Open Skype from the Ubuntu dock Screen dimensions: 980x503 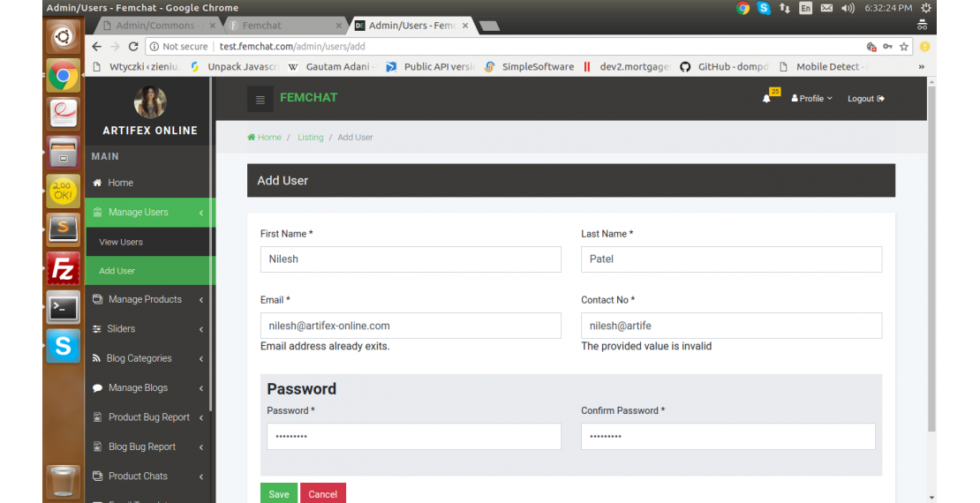[x=63, y=345]
